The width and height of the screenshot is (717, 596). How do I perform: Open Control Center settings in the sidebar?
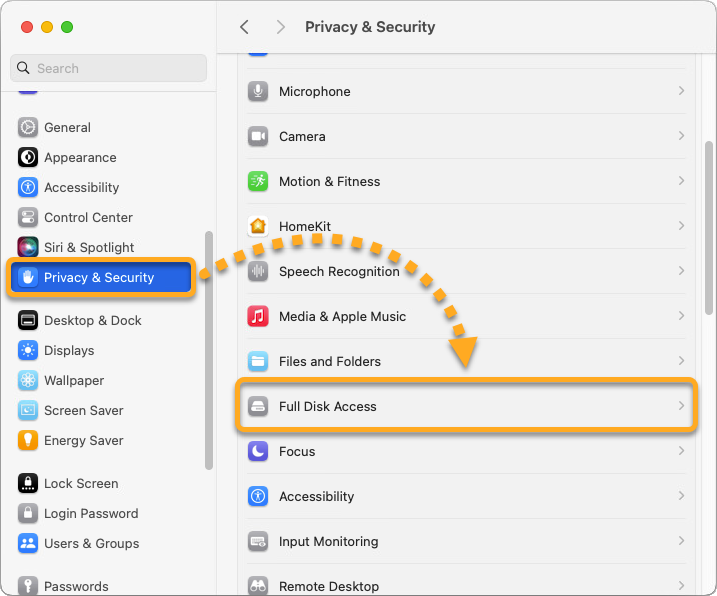[88, 217]
